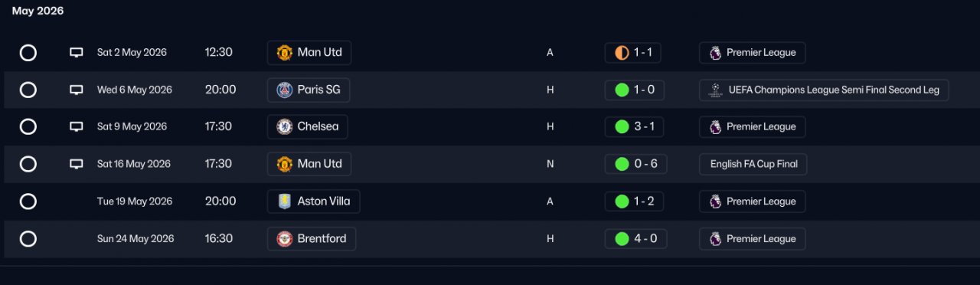The image size is (980, 285).
Task: Open Premier League tag on Aston Villa row
Action: coord(753,201)
